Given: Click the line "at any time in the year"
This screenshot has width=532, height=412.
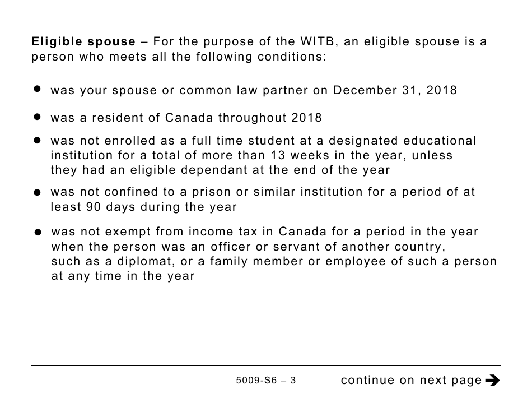Looking at the screenshot, I should [123, 276].
